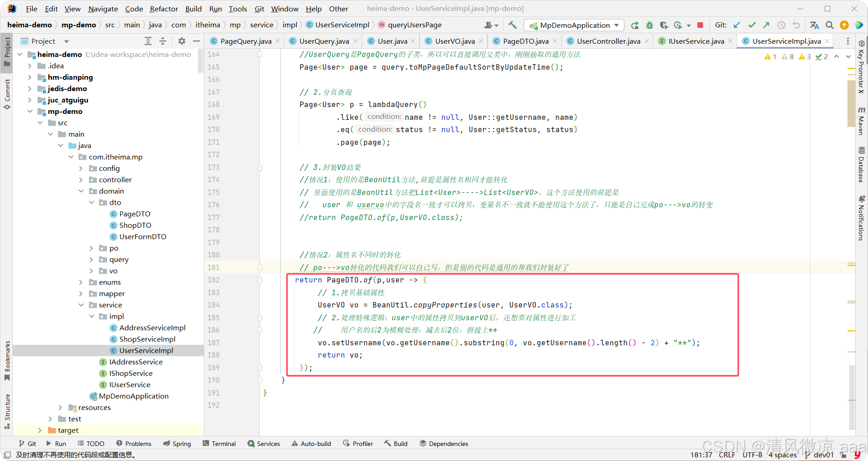The width and height of the screenshot is (868, 461).
Task: Roll back changes with the undo icon
Action: point(796,25)
